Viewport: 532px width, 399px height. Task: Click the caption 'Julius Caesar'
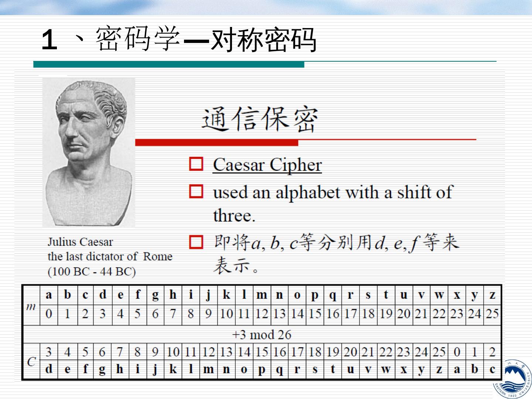pos(80,242)
